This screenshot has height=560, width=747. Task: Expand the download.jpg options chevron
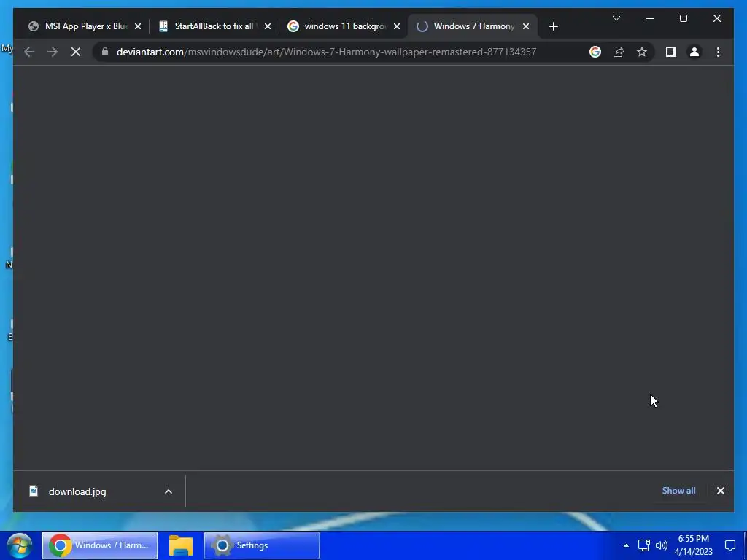169,492
